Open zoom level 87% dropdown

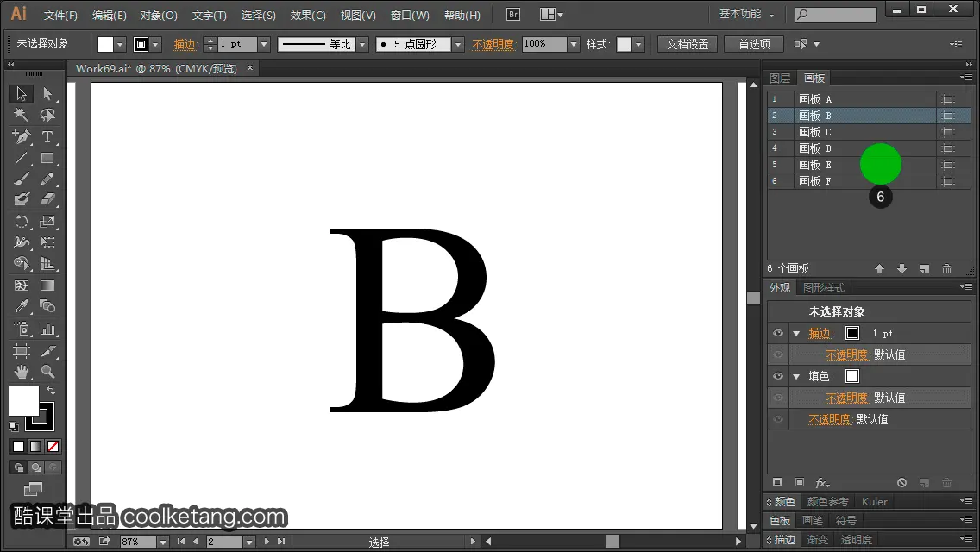pyautogui.click(x=162, y=542)
